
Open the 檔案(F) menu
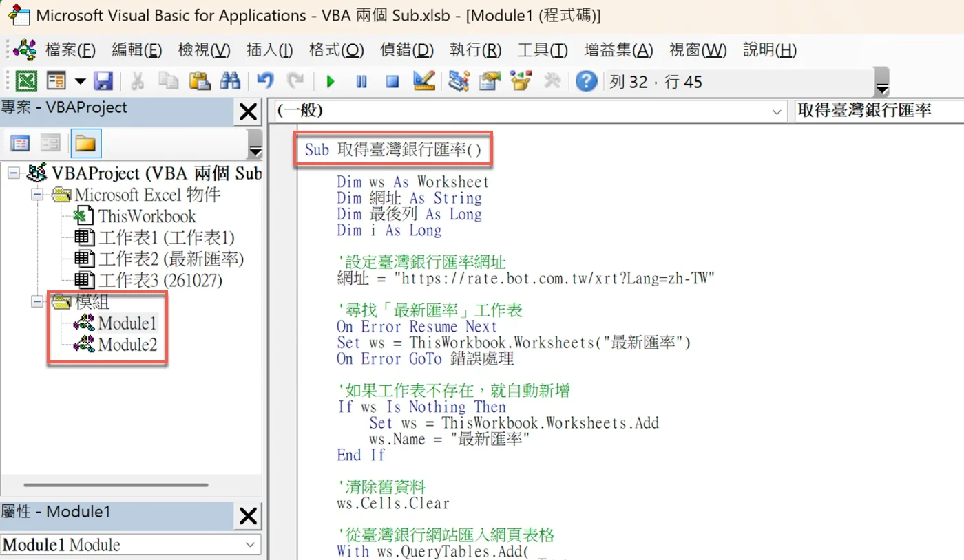70,50
